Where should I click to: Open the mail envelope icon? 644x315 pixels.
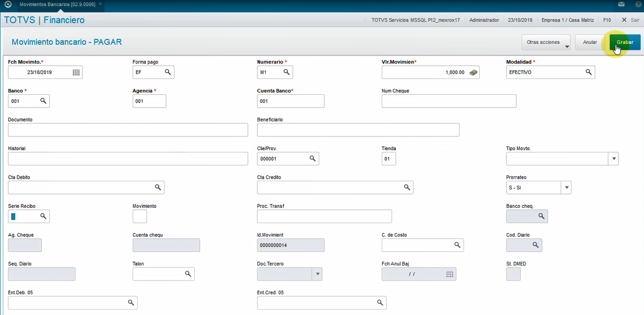(x=621, y=4)
